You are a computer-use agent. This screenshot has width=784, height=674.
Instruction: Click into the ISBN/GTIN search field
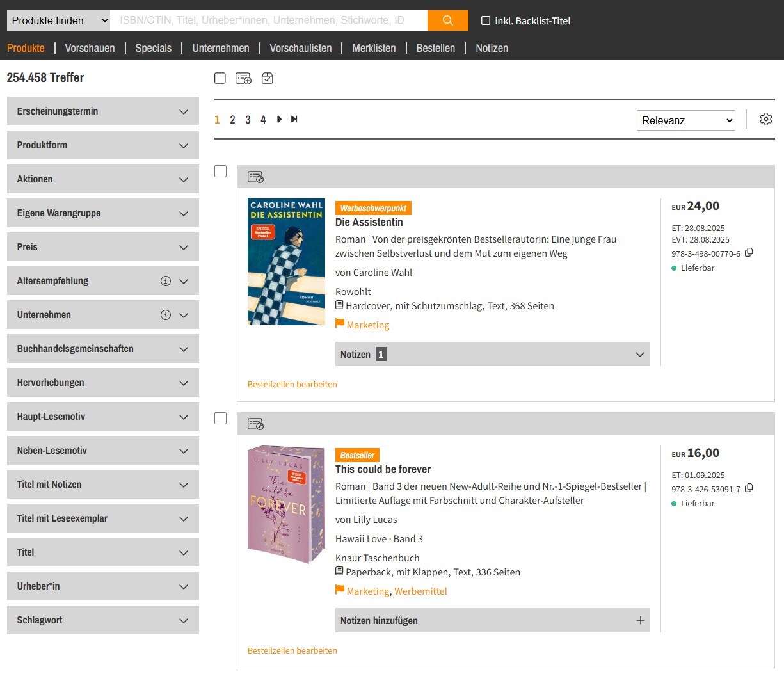pyautogui.click(x=269, y=20)
